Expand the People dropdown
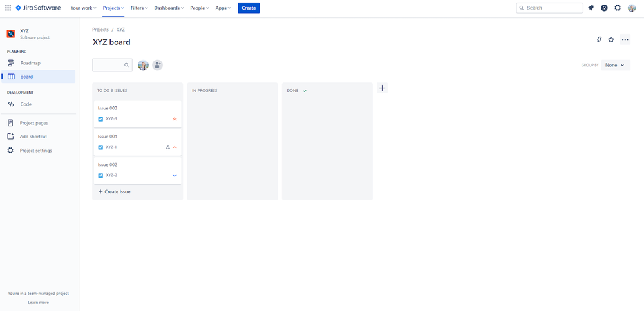The image size is (644, 311). coord(200,8)
